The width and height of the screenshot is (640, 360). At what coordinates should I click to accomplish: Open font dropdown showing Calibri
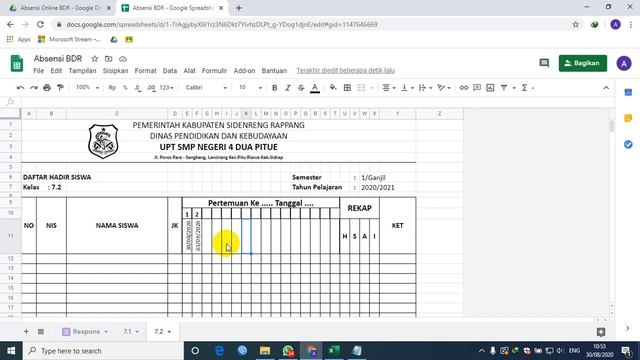pyautogui.click(x=206, y=88)
